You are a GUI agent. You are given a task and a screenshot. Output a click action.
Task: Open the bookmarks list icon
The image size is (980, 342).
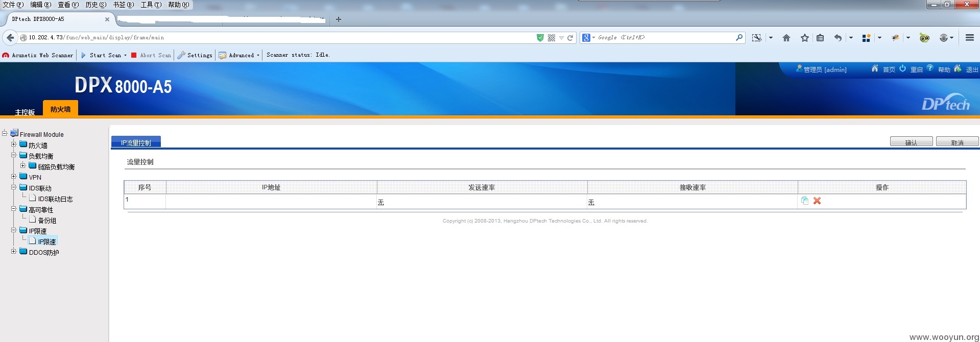pos(820,38)
